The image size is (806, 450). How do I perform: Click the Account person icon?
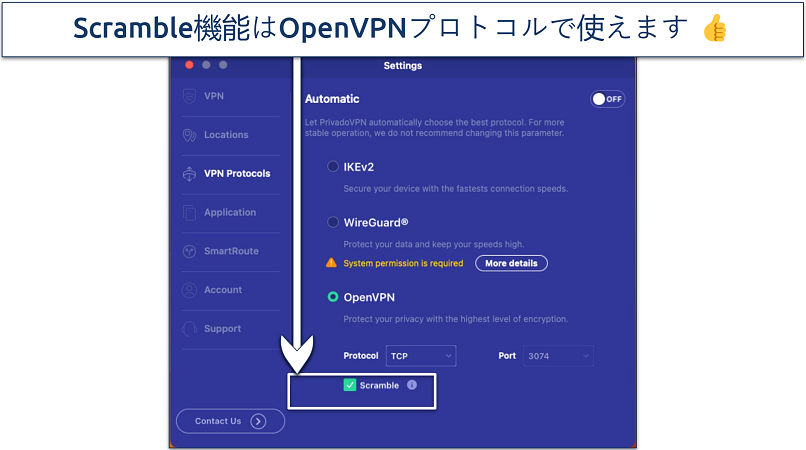click(189, 290)
